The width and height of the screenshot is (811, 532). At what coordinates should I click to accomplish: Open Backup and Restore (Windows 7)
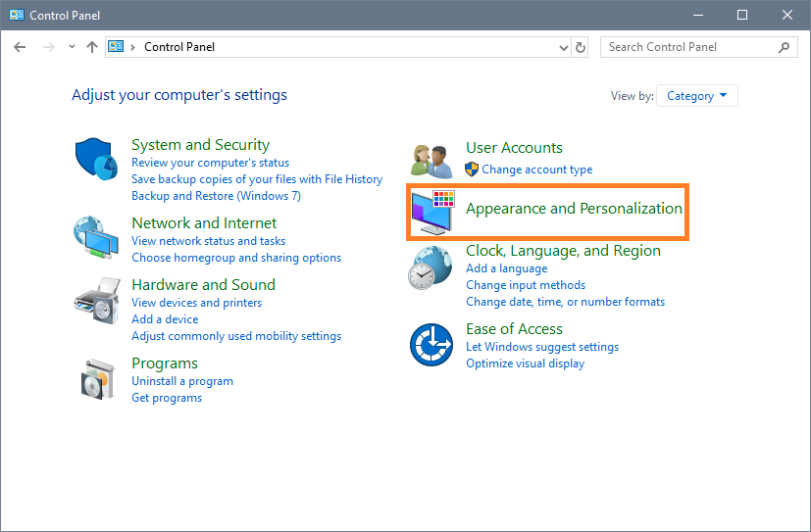tap(216, 196)
